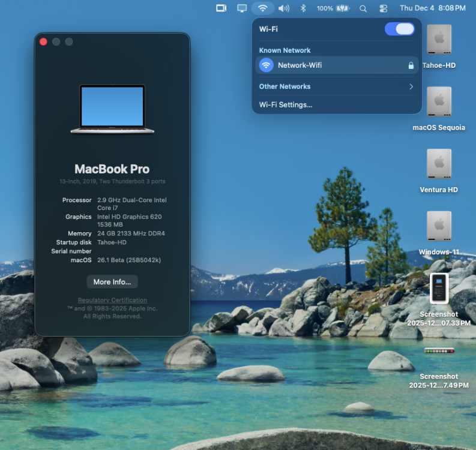476x450 pixels.
Task: Click the Tahoe-HD desktop label
Action: (x=439, y=65)
